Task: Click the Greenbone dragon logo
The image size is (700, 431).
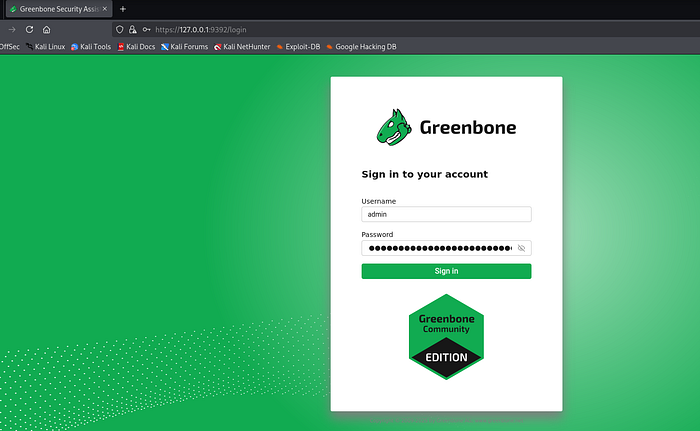Action: pos(394,127)
